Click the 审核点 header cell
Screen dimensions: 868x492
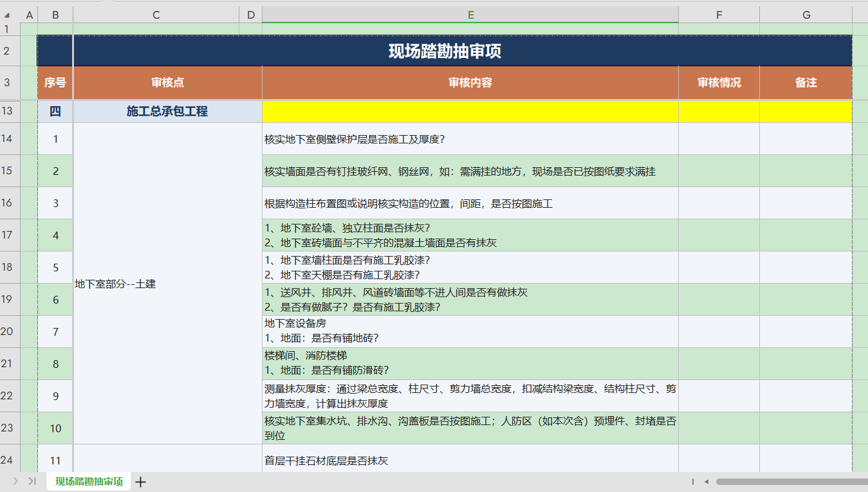point(168,83)
